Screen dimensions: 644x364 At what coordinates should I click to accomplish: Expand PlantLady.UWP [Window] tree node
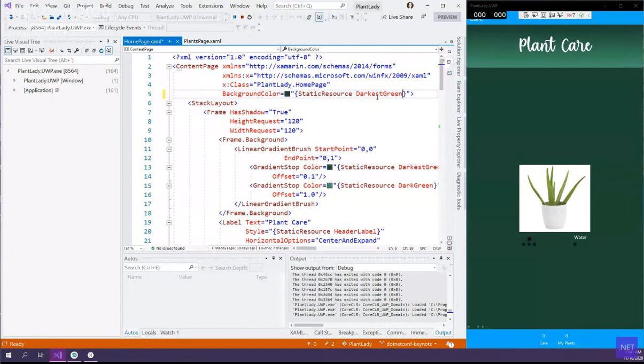coord(14,81)
